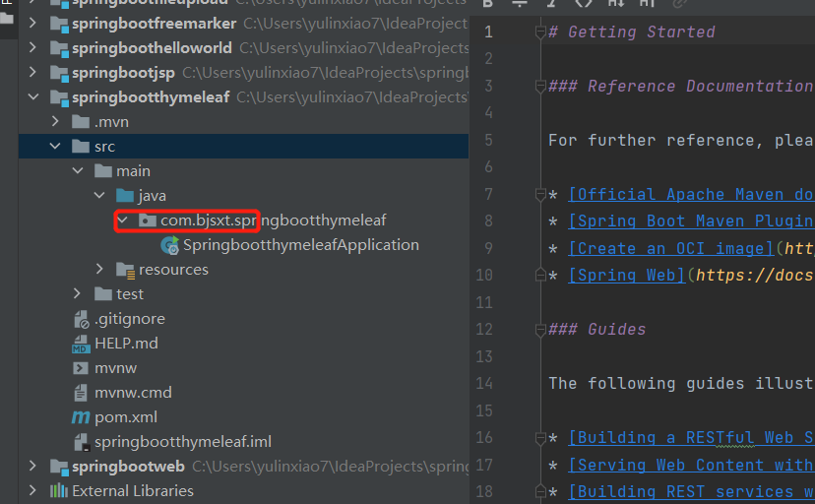Fold the Guides heading at line 12

(x=540, y=330)
